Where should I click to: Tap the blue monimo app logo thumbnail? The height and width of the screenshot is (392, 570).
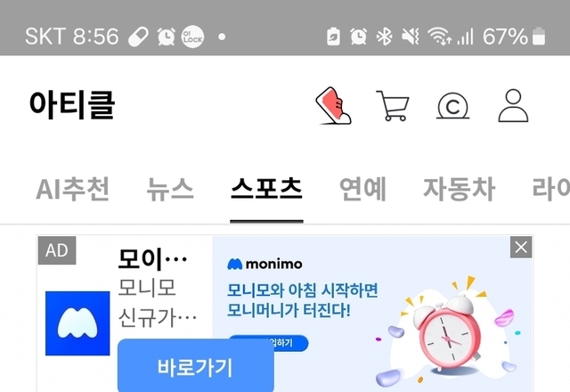pyautogui.click(x=77, y=323)
